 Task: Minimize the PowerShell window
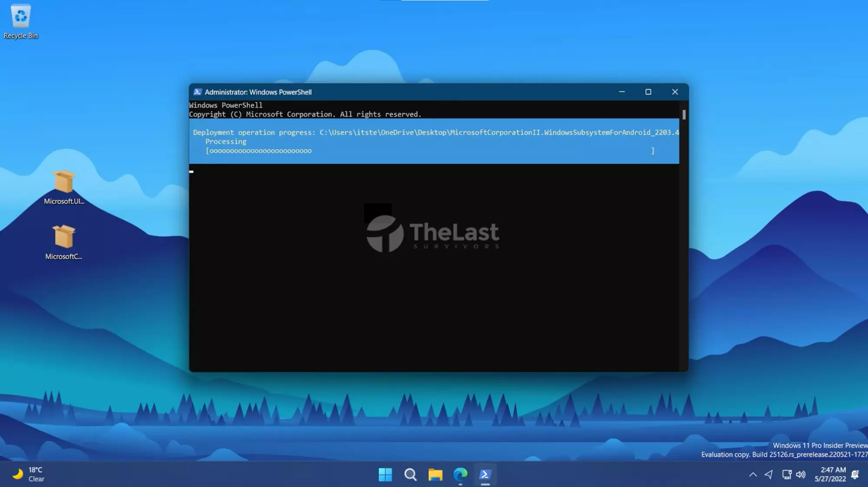point(621,92)
